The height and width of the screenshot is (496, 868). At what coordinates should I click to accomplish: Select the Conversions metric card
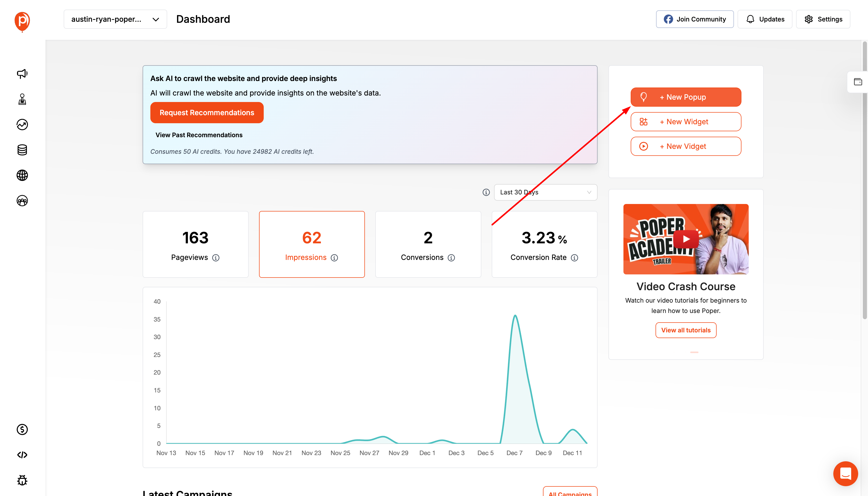(428, 244)
